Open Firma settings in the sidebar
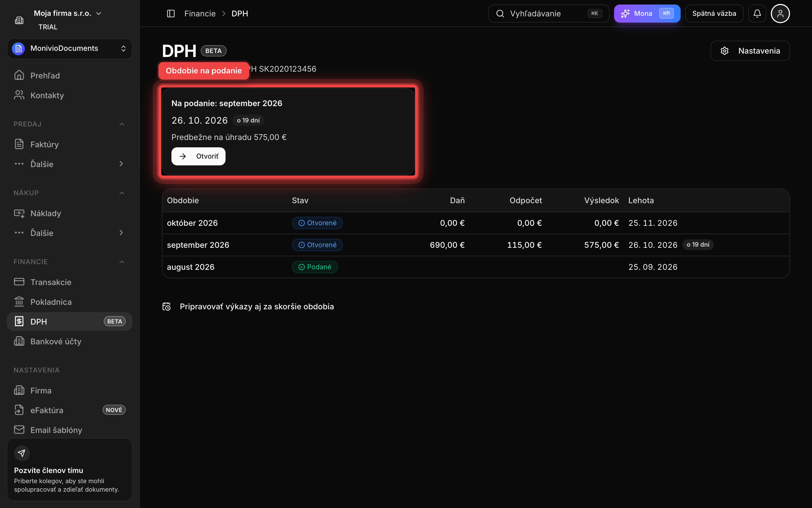 click(x=69, y=390)
